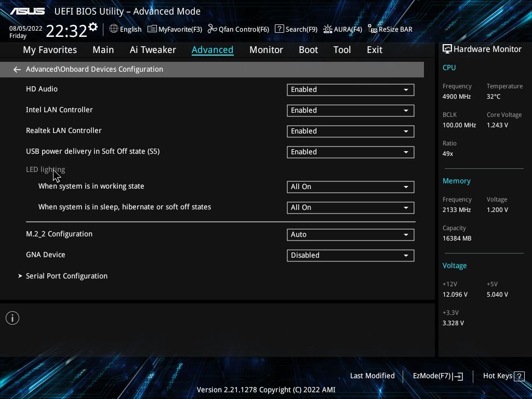Screen dimensions: 532x399
Task: Open MyFavorite(F3) list icon
Action: (x=152, y=29)
